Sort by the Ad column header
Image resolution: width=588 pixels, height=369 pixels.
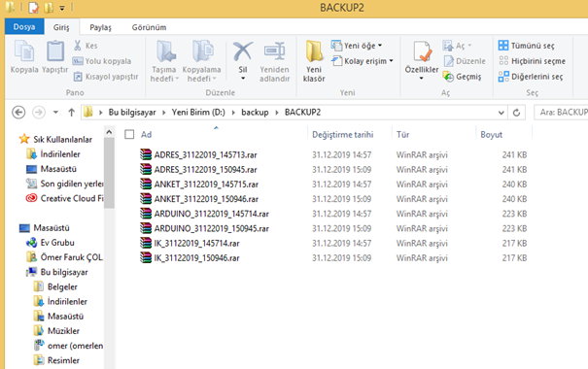(x=146, y=134)
